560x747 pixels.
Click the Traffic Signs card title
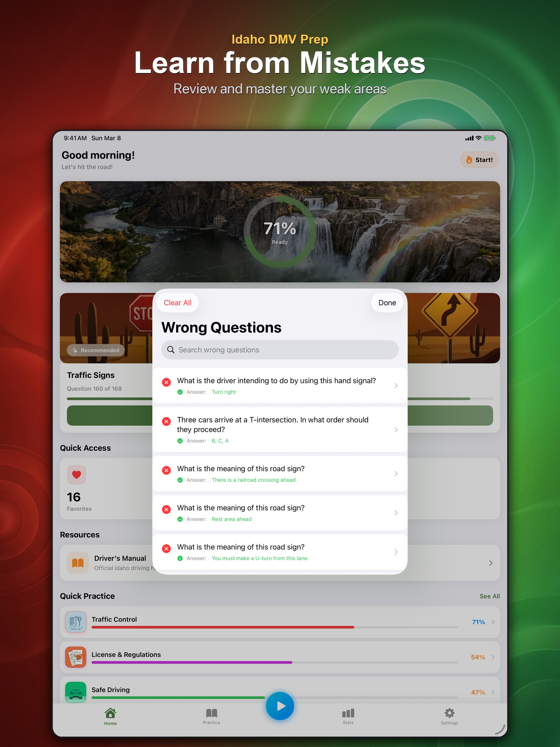click(x=91, y=375)
